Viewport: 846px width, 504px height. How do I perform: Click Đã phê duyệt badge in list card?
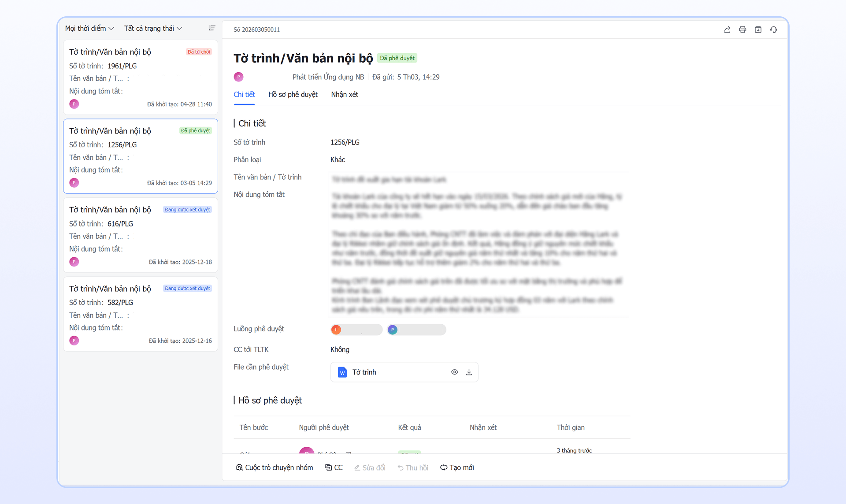coord(196,130)
